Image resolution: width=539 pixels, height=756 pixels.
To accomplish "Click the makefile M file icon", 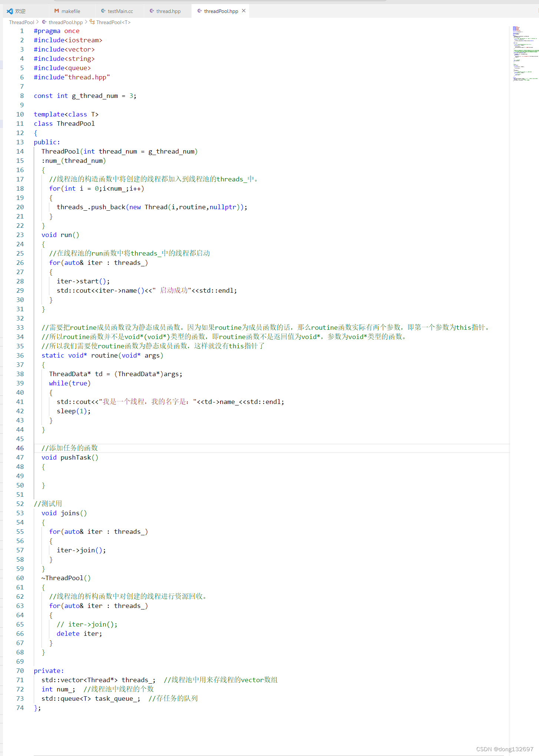I will tap(56, 11).
